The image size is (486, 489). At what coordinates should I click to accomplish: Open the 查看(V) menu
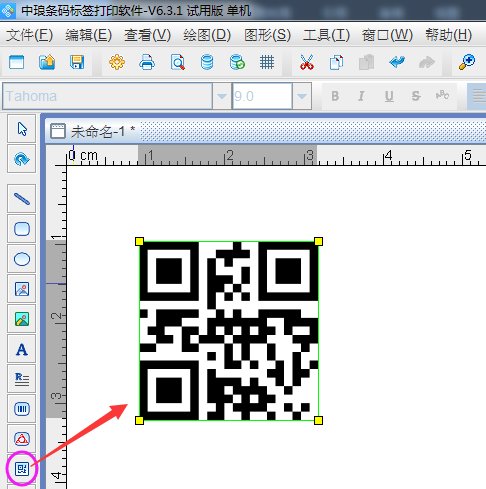click(148, 35)
